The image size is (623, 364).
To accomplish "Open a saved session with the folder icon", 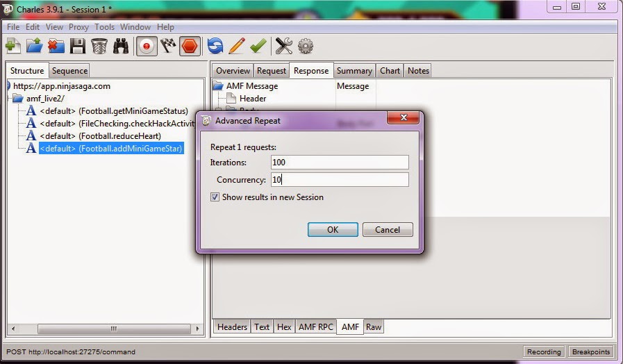I will tap(35, 46).
